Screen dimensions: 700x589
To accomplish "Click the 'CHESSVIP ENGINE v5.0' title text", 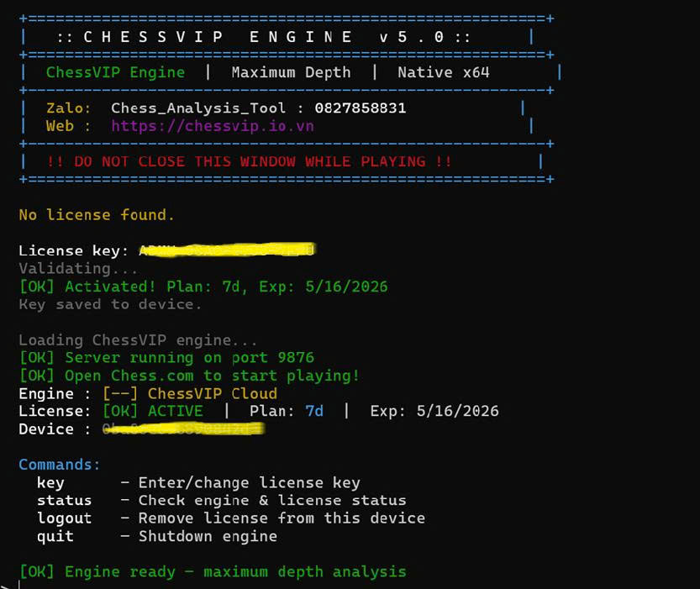I will [x=263, y=37].
